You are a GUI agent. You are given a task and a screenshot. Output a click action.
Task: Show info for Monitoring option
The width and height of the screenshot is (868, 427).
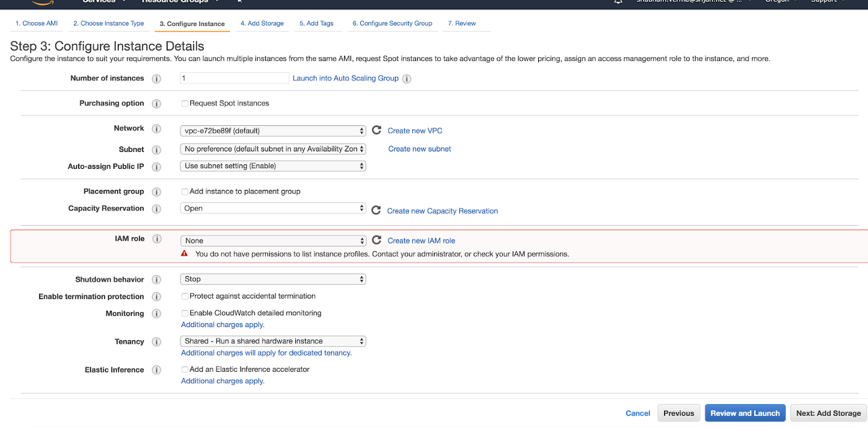(x=157, y=314)
